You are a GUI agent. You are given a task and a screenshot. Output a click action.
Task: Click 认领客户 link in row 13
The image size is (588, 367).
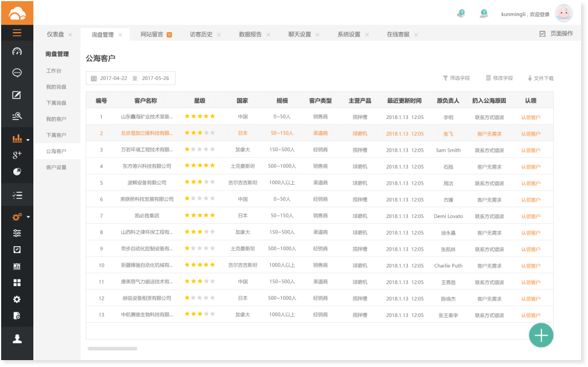(x=530, y=315)
